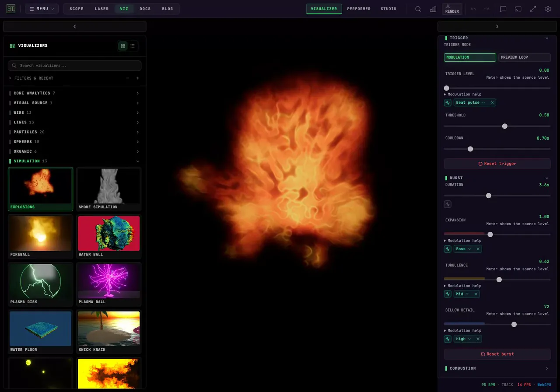Open the comment bubble icon

[503, 9]
